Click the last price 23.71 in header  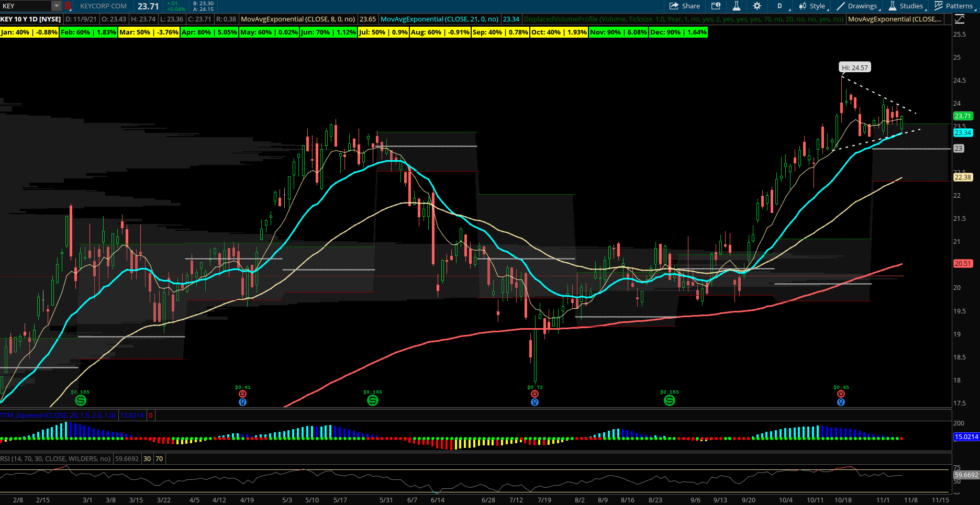click(148, 6)
